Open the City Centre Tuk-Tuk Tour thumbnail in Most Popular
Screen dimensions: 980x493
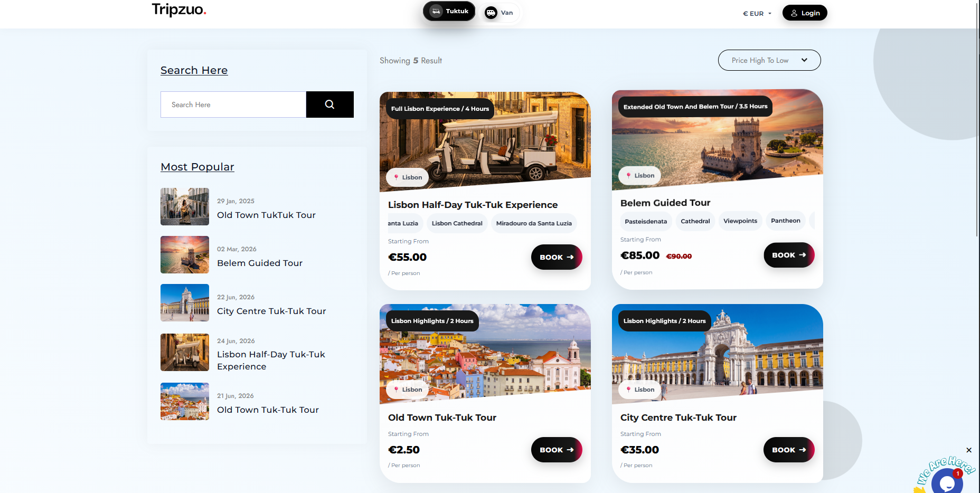point(185,303)
